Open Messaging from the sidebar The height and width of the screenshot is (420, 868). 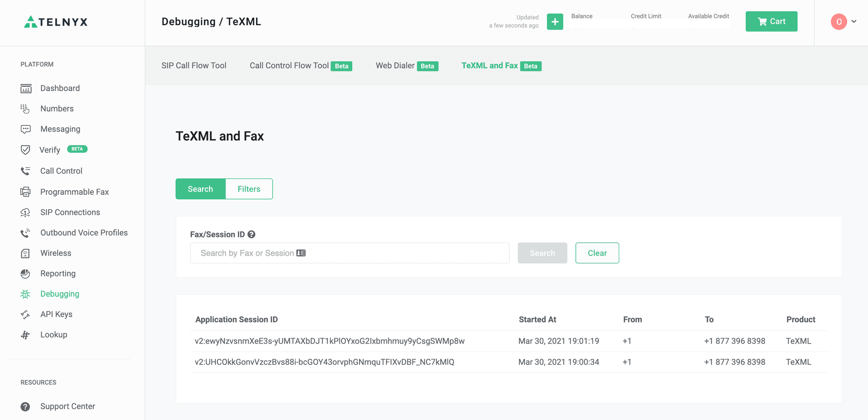[60, 129]
